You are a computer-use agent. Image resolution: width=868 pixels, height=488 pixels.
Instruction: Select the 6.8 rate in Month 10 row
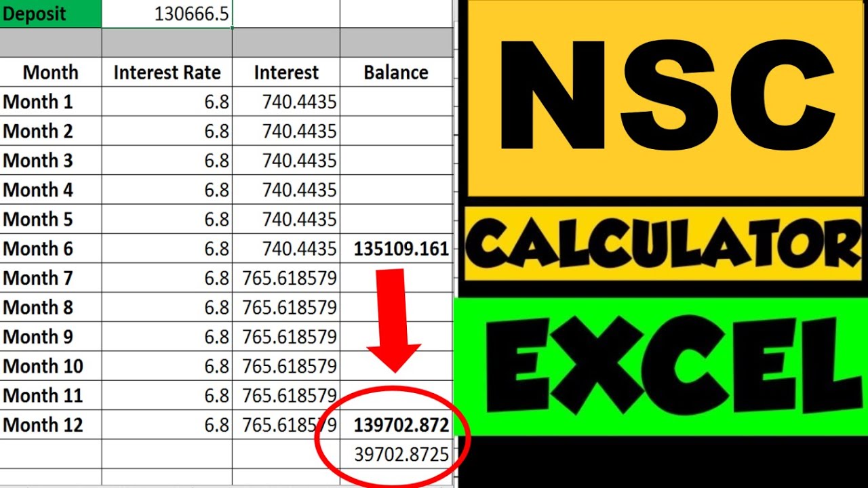167,366
